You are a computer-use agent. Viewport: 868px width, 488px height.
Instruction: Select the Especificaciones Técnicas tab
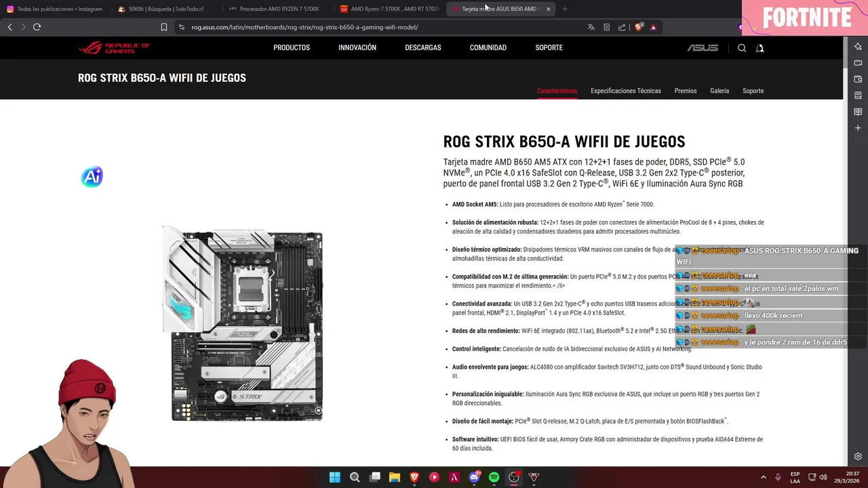click(626, 91)
